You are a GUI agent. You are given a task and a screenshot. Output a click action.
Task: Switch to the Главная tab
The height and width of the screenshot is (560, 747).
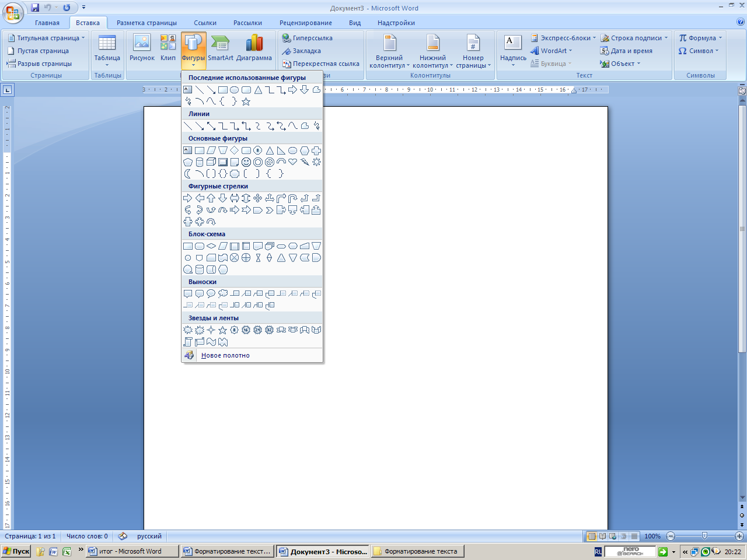click(x=47, y=23)
